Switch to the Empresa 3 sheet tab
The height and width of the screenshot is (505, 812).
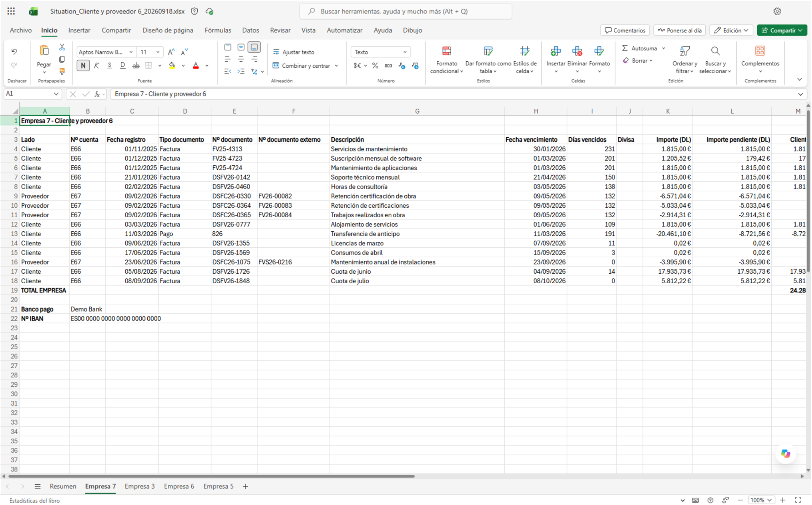pyautogui.click(x=140, y=486)
